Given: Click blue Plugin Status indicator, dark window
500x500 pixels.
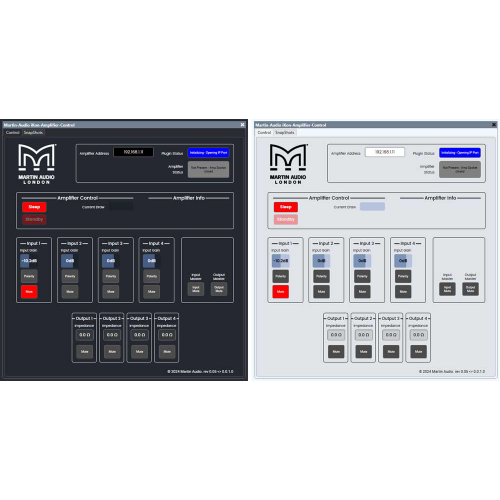Looking at the screenshot, I should click(x=208, y=153).
